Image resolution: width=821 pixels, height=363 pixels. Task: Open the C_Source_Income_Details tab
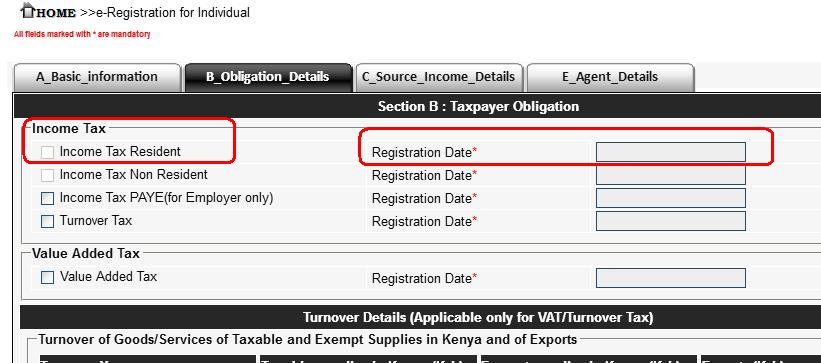tap(438, 77)
